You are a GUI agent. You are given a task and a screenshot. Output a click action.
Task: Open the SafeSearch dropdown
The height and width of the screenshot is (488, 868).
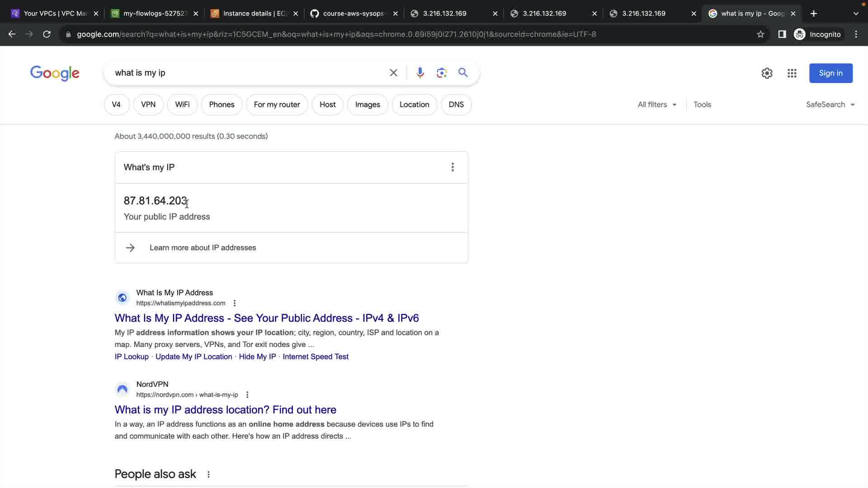coord(830,104)
